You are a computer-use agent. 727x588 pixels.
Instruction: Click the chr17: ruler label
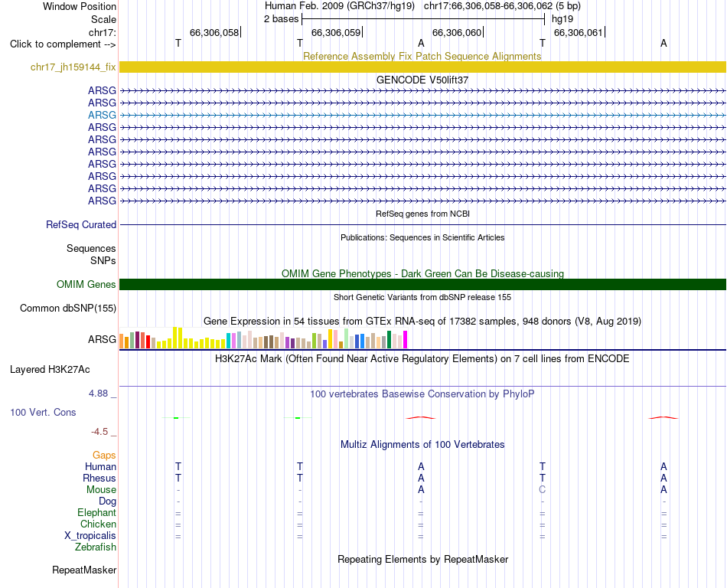pos(103,32)
